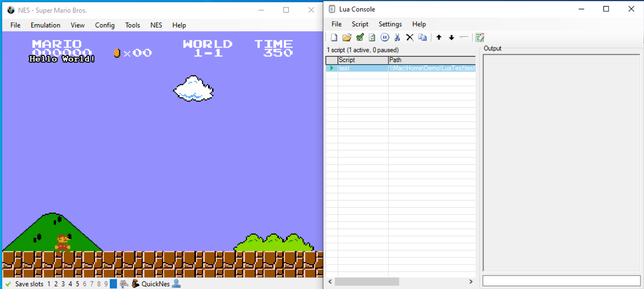
Task: Select save slot 7
Action: 92,284
